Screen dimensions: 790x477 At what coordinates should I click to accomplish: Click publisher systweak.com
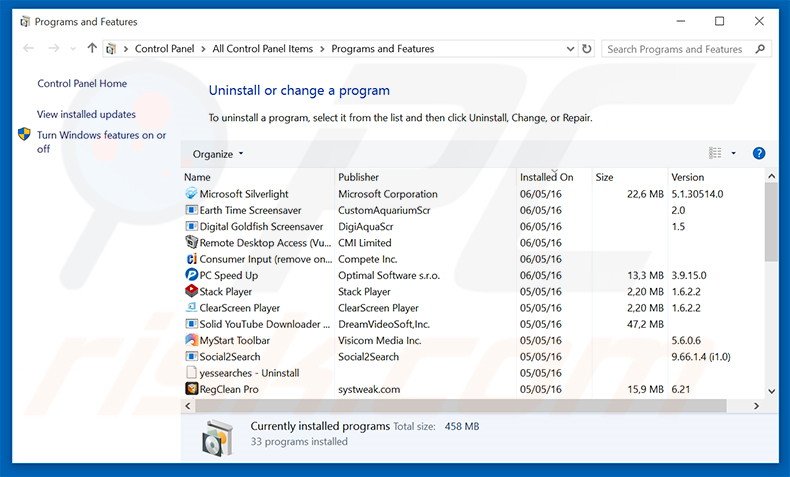point(369,389)
